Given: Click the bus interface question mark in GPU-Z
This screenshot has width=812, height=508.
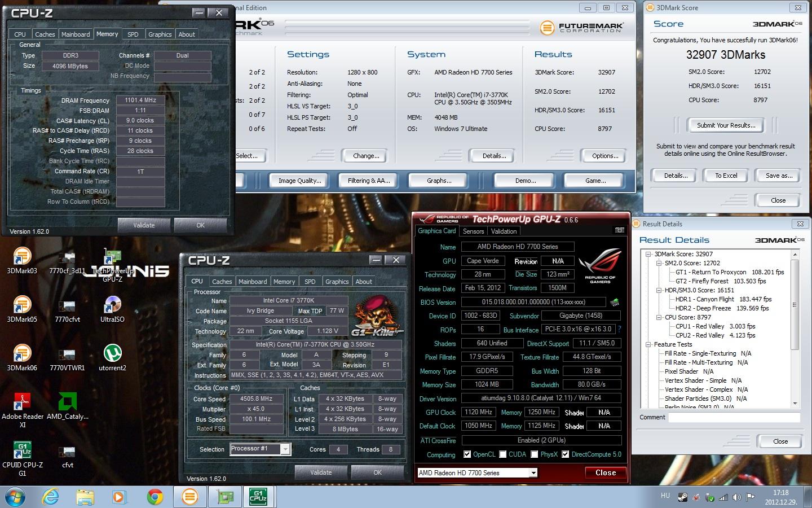Looking at the screenshot, I should tap(619, 329).
